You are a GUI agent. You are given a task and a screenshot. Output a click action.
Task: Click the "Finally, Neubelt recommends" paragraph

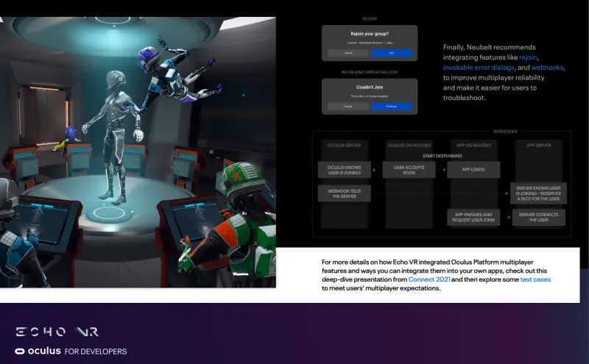pos(504,72)
